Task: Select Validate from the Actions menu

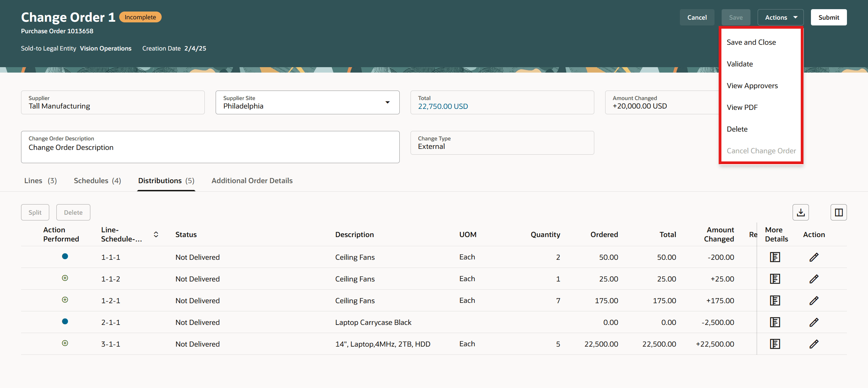Action: tap(740, 64)
